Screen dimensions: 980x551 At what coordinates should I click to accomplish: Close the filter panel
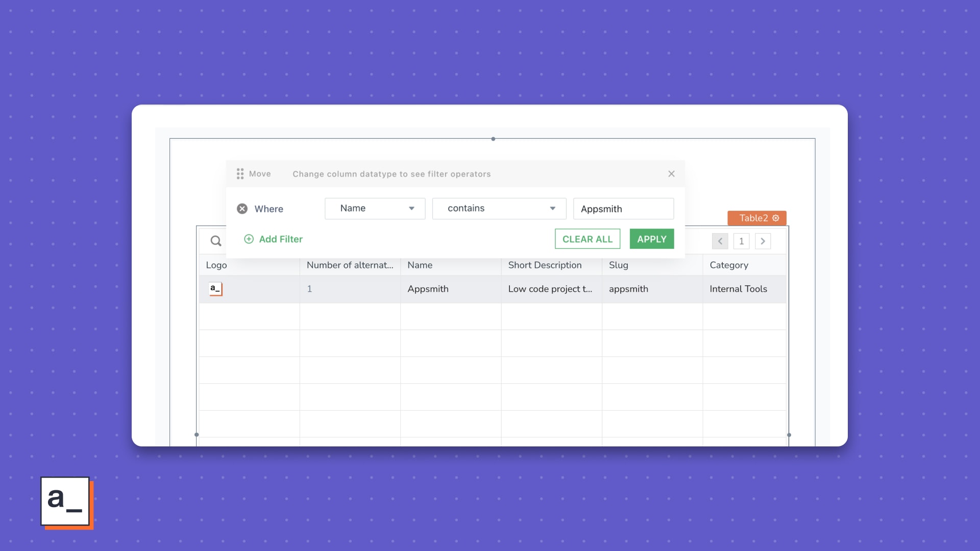pos(671,174)
